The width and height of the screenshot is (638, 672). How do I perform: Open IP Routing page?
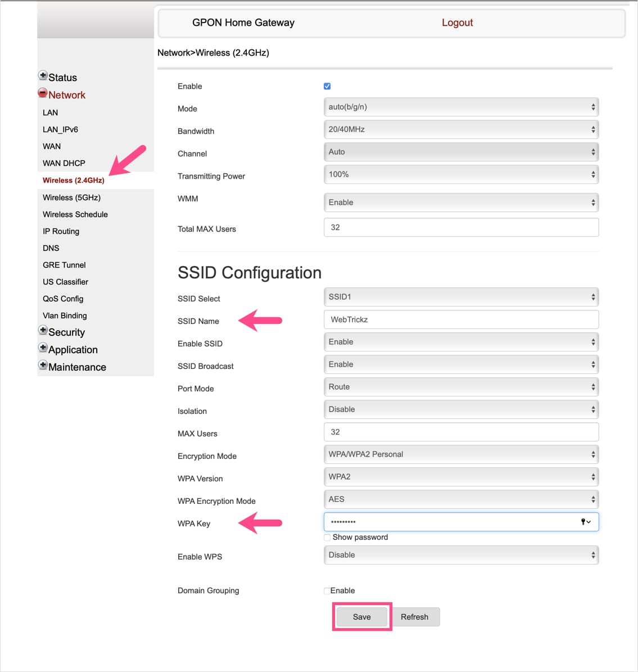[x=61, y=232]
